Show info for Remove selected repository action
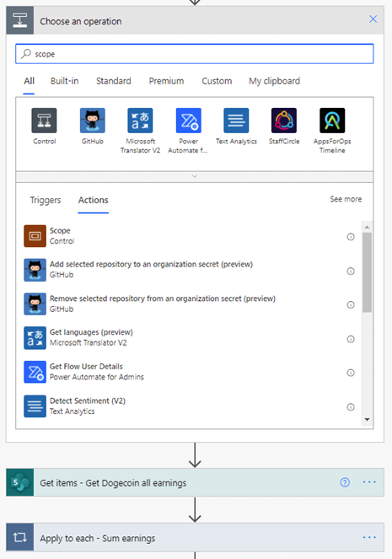The height and width of the screenshot is (559, 392). click(x=351, y=305)
